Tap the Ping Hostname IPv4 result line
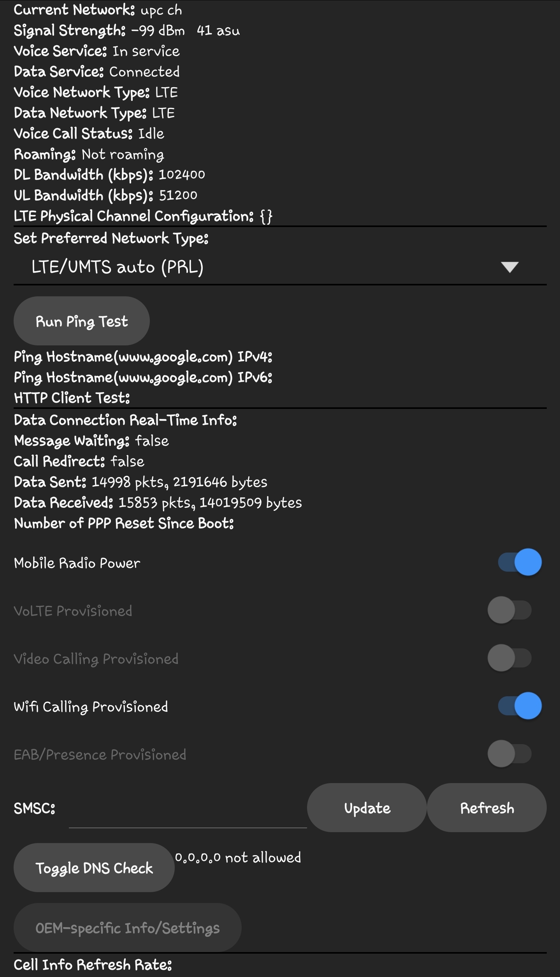Screen dimensions: 560x977 coord(143,357)
